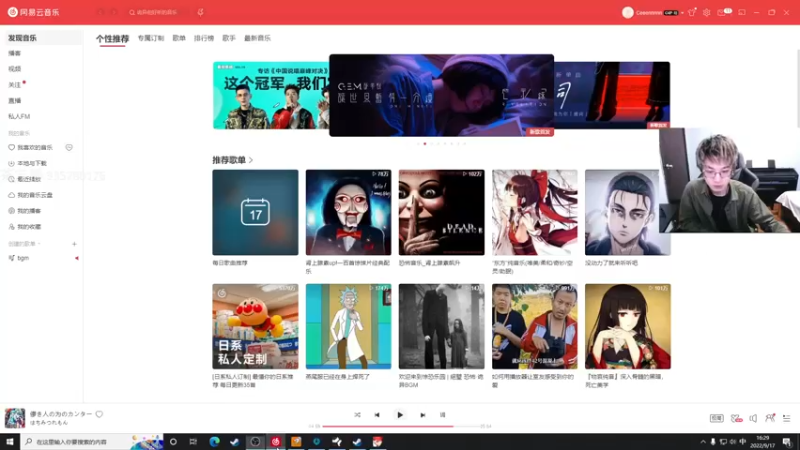Like the current song with heart icon
Screen dimensions: 800x450
point(99,414)
